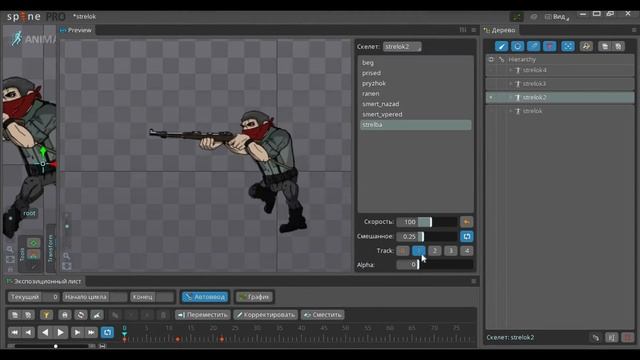Viewport: 640px width, 360px height.
Task: Play the animation forward
Action: tap(60, 332)
